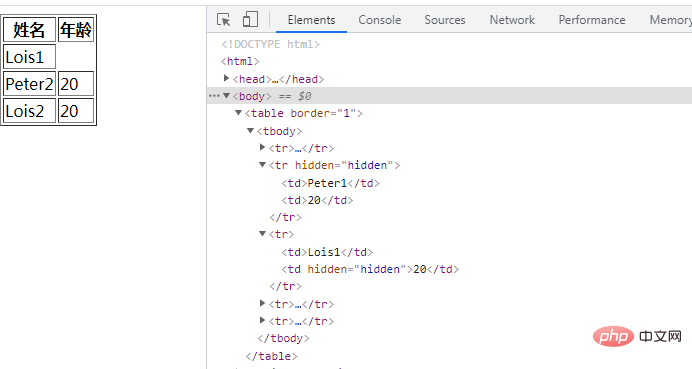Select the closing </table> tag
Screen dimensions: 692x369
pos(271,356)
